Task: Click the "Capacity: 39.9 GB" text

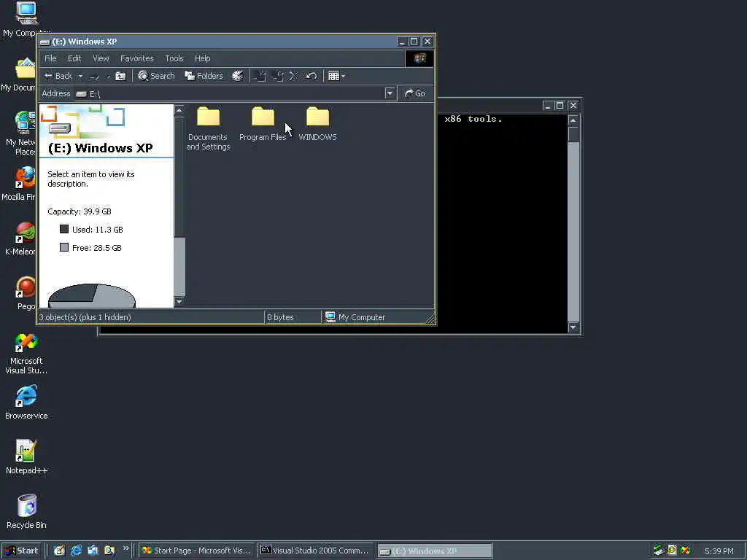Action: [x=79, y=211]
